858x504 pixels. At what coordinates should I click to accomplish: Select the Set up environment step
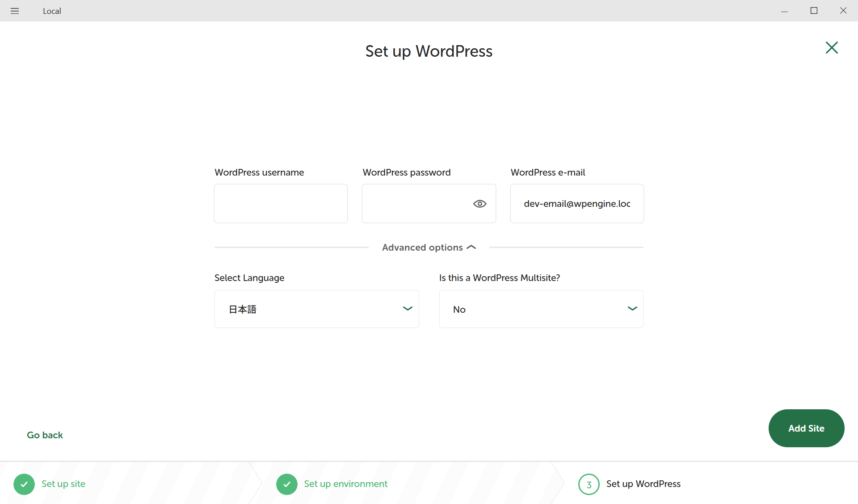tap(345, 484)
